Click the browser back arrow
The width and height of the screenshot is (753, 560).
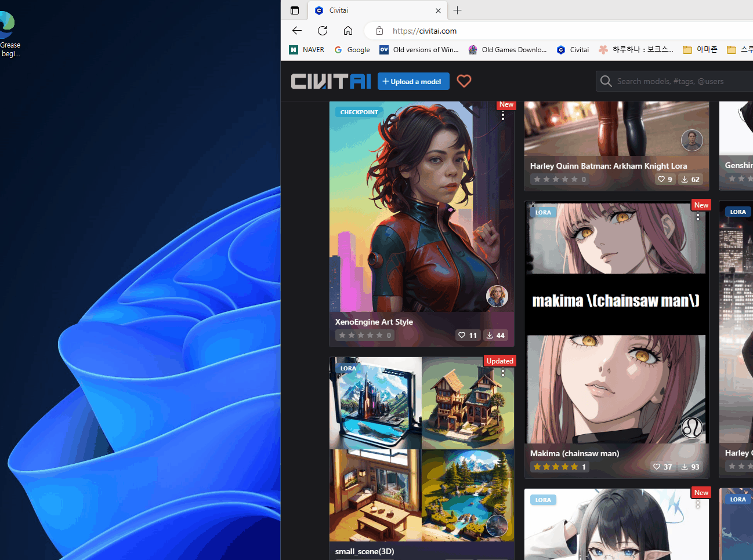(x=297, y=31)
